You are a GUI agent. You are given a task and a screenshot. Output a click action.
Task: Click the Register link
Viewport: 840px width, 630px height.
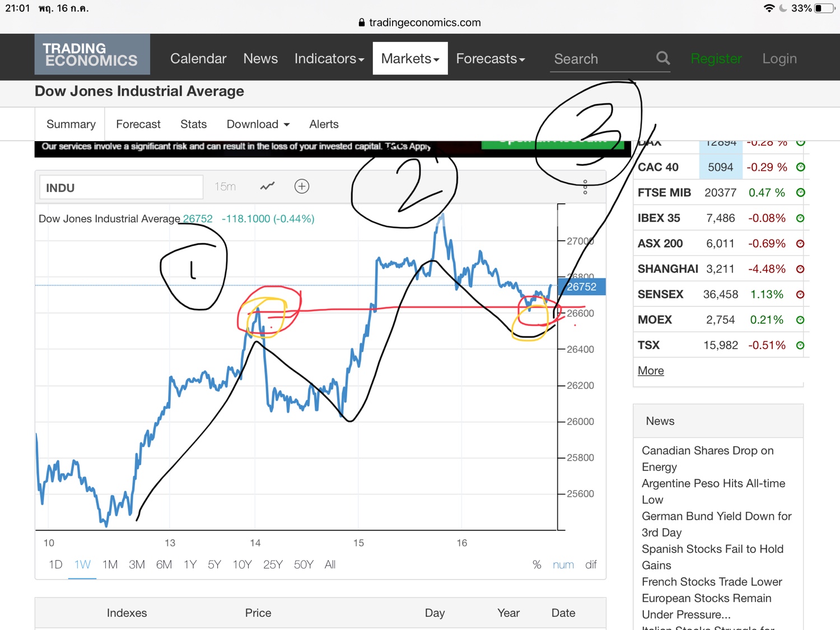pos(716,58)
